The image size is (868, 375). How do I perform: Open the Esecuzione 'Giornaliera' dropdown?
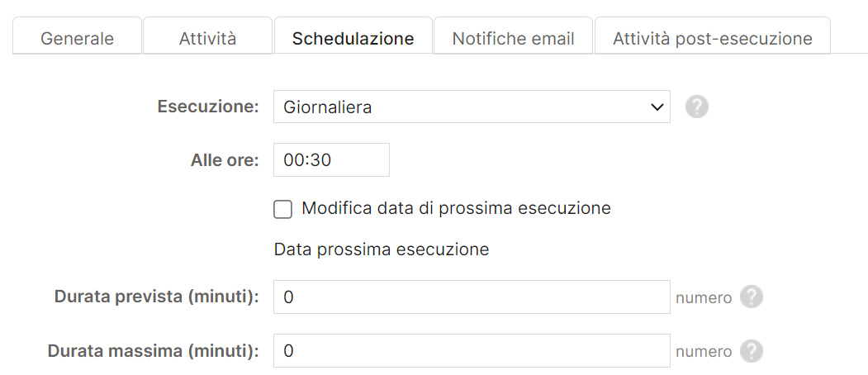click(x=471, y=107)
